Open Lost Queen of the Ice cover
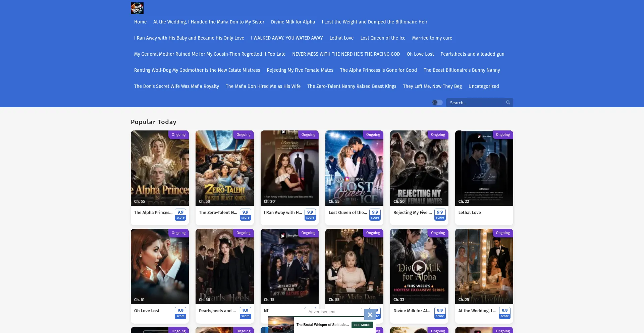 pyautogui.click(x=354, y=168)
